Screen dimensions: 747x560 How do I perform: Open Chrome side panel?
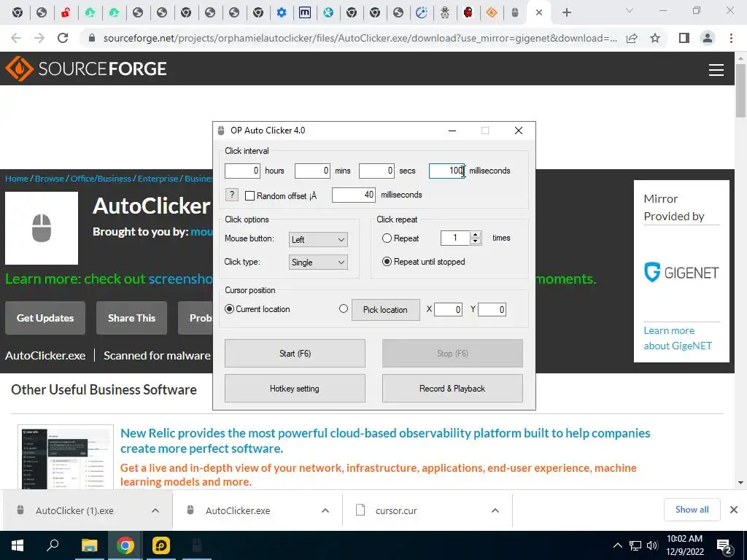click(x=684, y=38)
